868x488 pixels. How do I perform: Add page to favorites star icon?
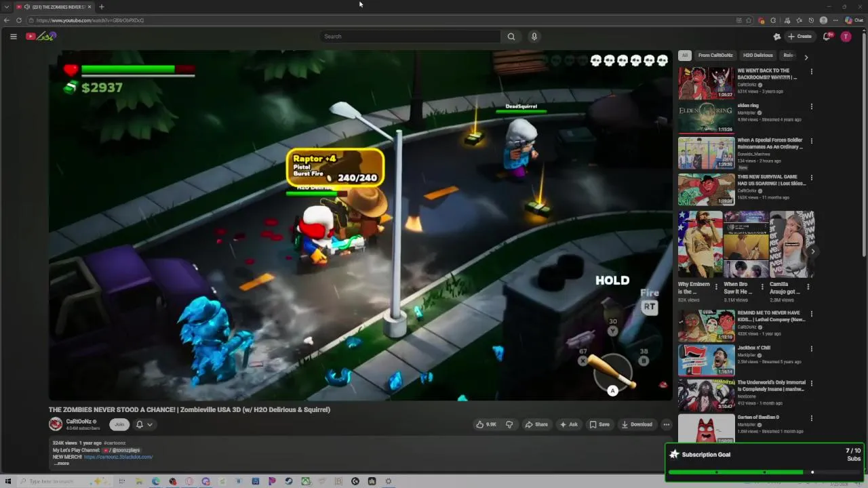pyautogui.click(x=749, y=20)
